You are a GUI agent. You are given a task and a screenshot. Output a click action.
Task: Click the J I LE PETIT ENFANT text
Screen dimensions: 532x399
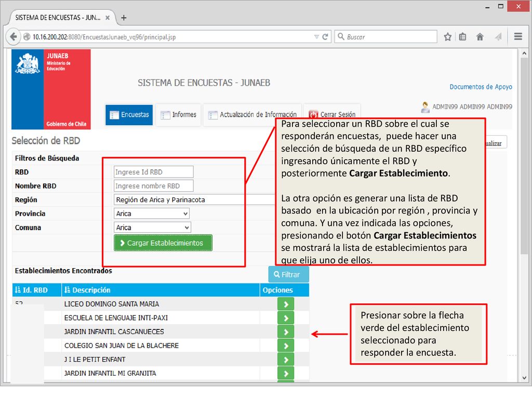point(95,360)
